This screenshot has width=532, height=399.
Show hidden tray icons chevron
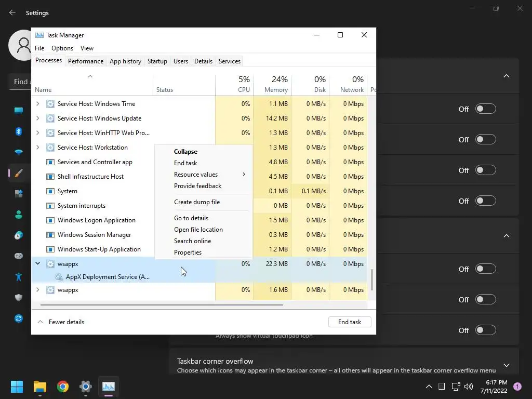coord(429,387)
